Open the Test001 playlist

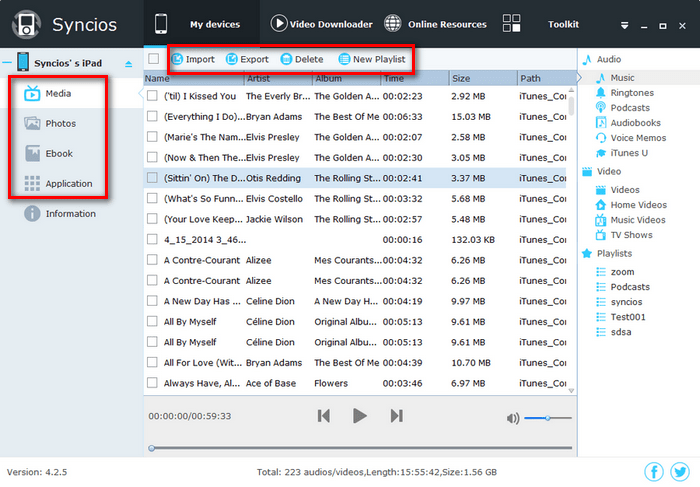tap(628, 317)
